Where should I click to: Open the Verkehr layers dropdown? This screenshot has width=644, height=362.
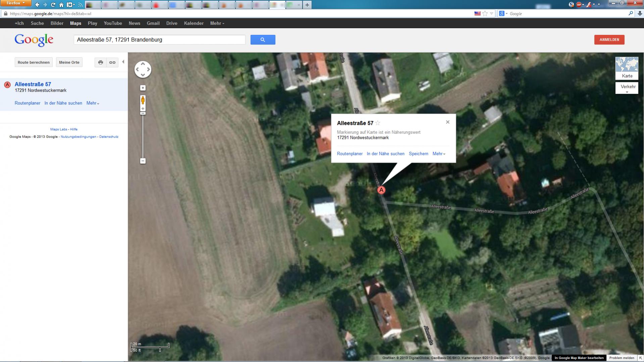pos(627,88)
